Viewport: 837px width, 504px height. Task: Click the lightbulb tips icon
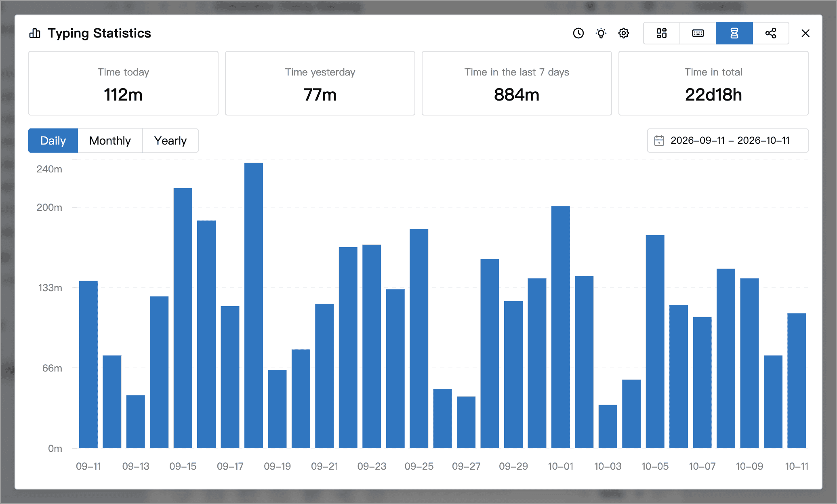pos(601,33)
